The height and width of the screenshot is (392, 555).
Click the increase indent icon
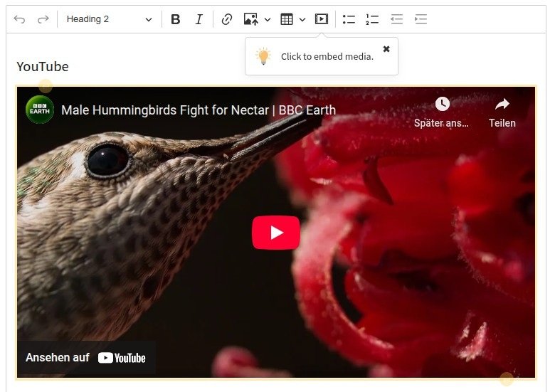(x=421, y=19)
